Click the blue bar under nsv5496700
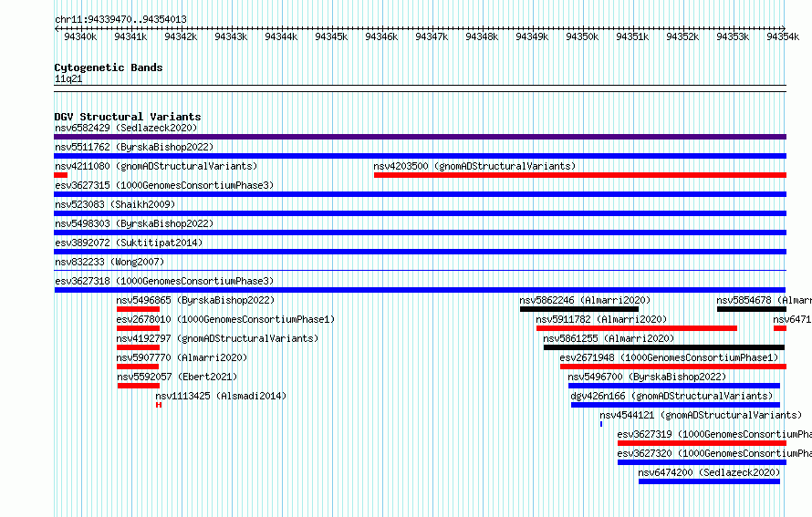 673,386
